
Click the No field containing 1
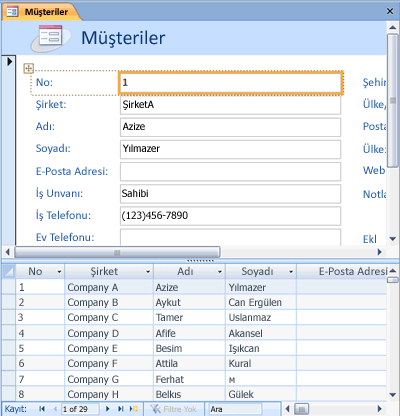(230, 82)
